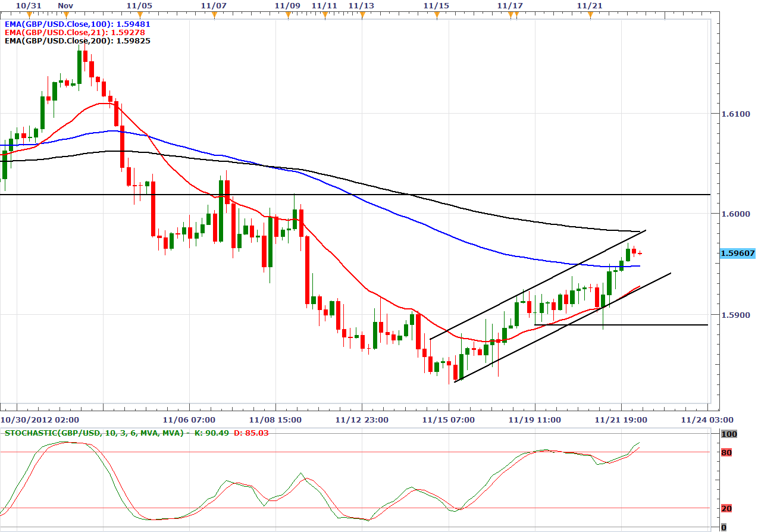Click the 11/09 orange triangle marker
The image size is (758, 532).
click(288, 16)
